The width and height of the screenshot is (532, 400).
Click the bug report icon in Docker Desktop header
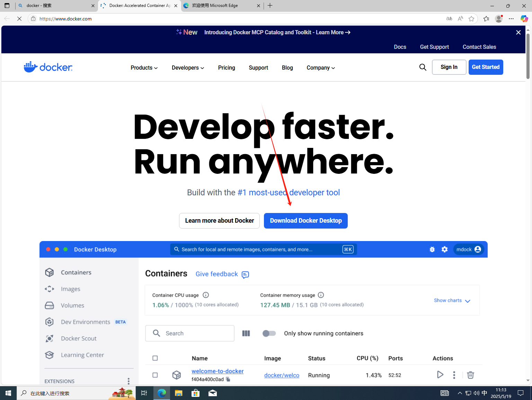coord(432,249)
